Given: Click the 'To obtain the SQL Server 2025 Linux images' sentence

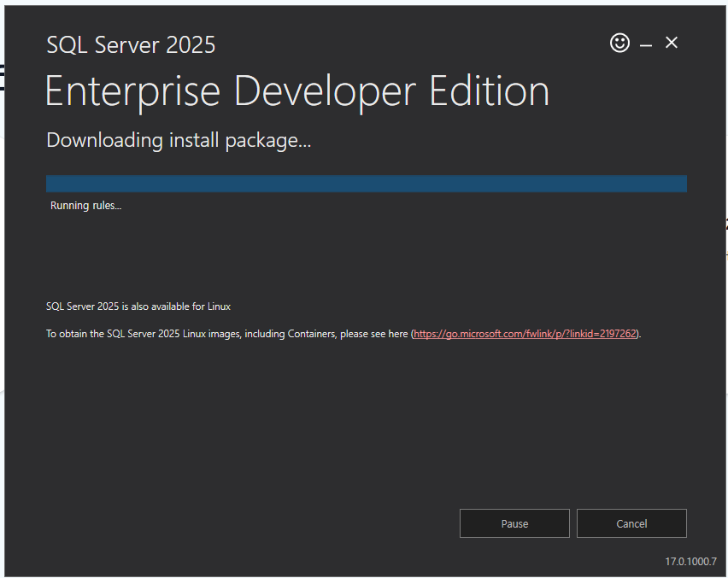Looking at the screenshot, I should click(343, 334).
